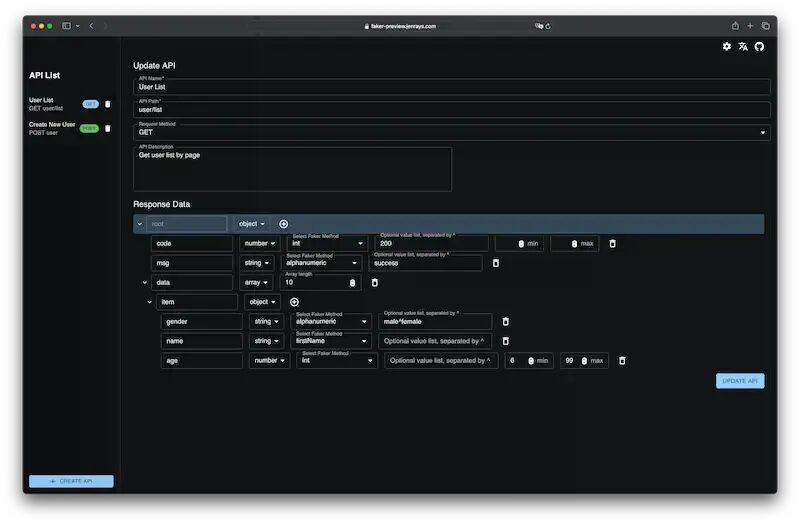Viewport: 800px width, 524px height.
Task: Change the name field string type
Action: pos(266,341)
